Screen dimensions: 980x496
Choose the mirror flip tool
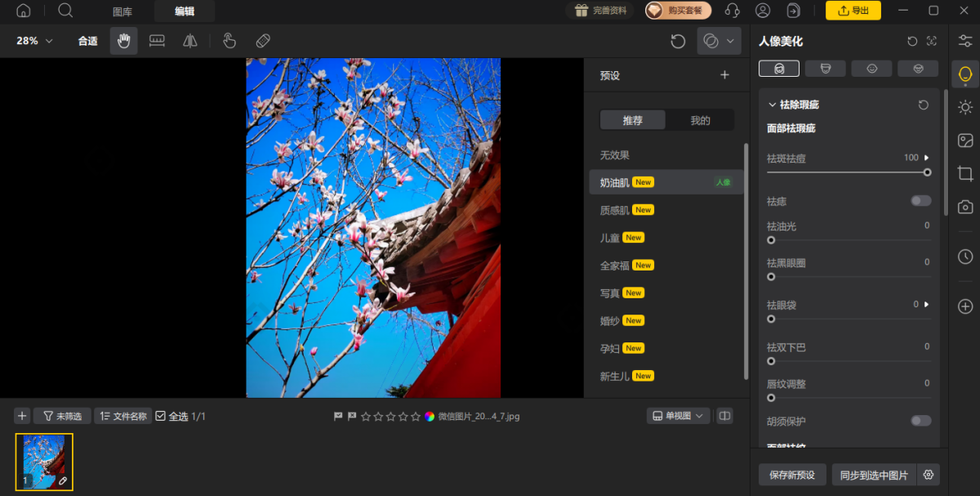[190, 41]
